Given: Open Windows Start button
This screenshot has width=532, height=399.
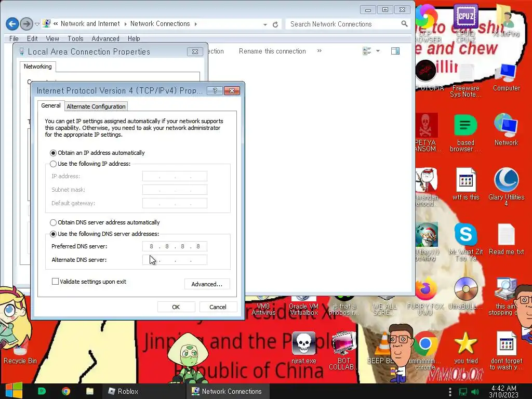Looking at the screenshot, I should [14, 391].
